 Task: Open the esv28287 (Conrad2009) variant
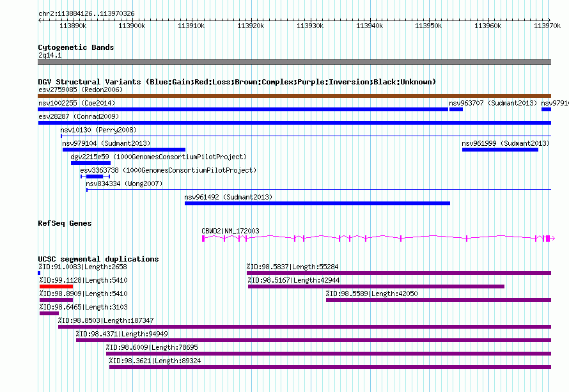[x=294, y=123]
